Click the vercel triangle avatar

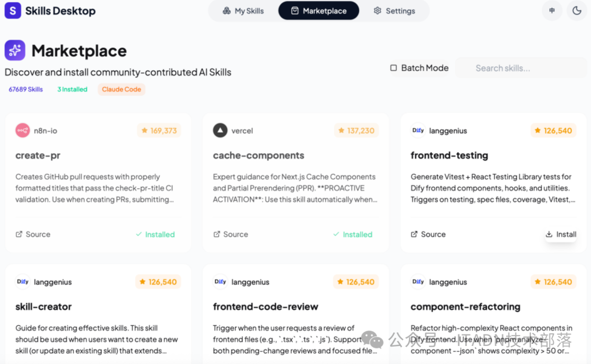pos(220,130)
